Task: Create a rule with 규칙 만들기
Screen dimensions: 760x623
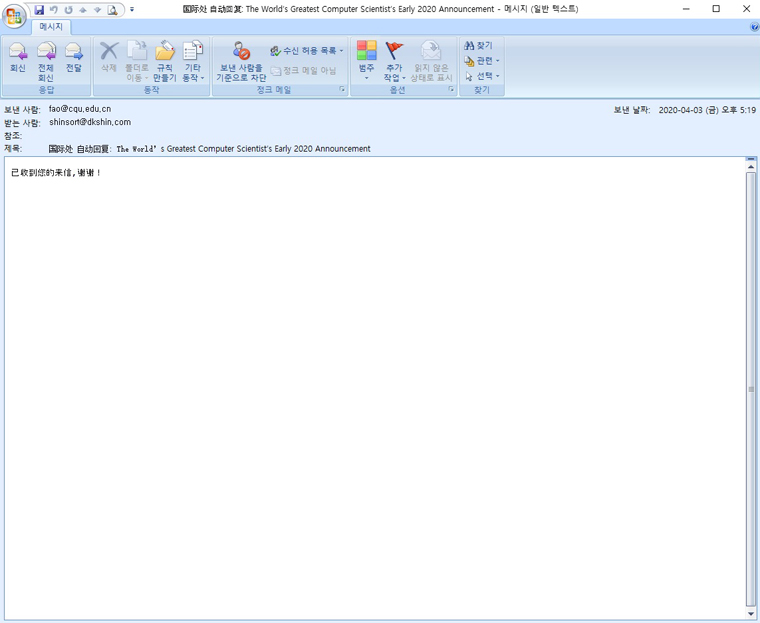Action: [164, 60]
